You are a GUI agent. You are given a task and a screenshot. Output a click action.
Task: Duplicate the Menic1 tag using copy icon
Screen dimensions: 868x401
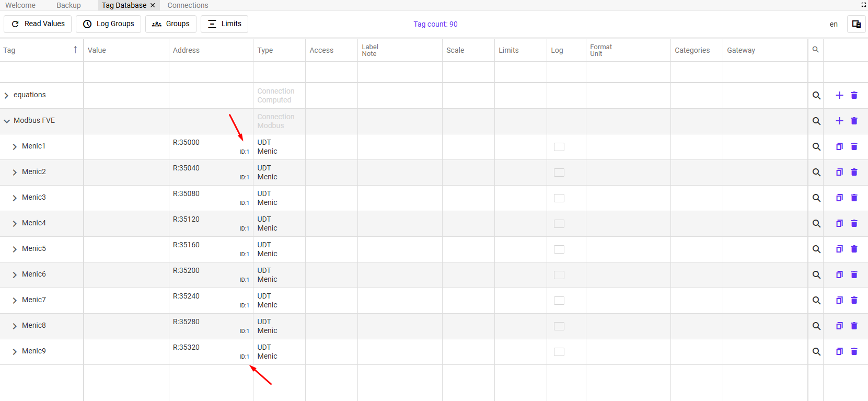839,146
